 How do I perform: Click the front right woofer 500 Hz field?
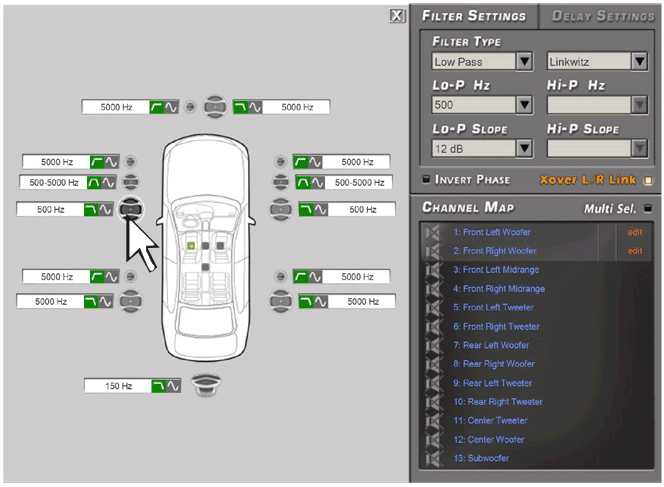coord(362,209)
